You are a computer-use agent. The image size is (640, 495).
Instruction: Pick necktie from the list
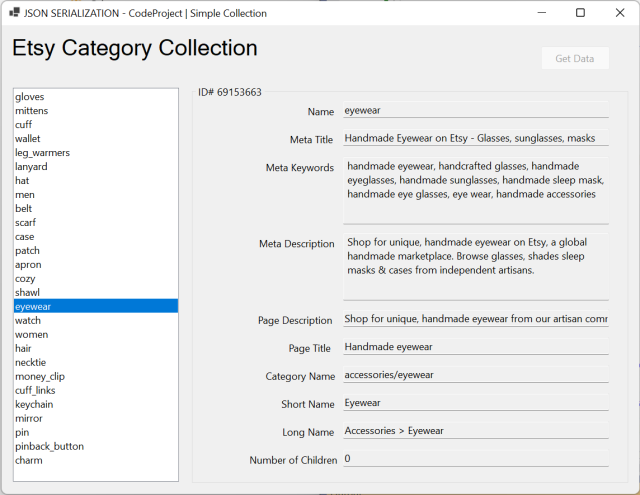96,362
